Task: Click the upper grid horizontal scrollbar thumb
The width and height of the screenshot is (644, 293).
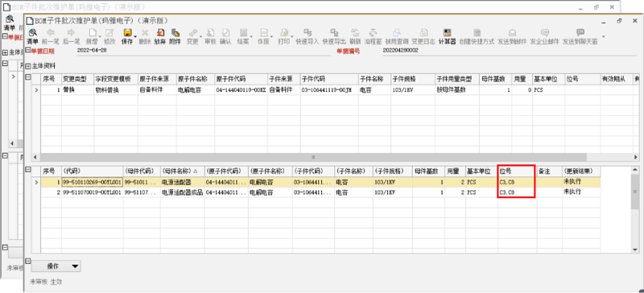Action: [x=313, y=157]
